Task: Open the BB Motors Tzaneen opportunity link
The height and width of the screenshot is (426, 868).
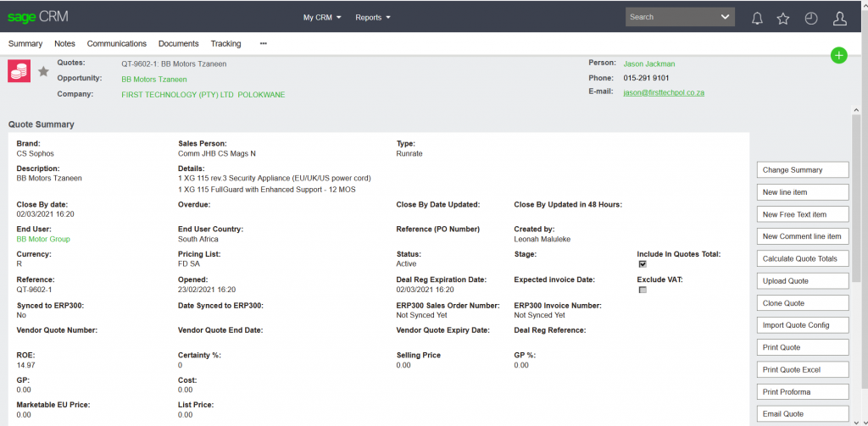Action: click(x=154, y=79)
